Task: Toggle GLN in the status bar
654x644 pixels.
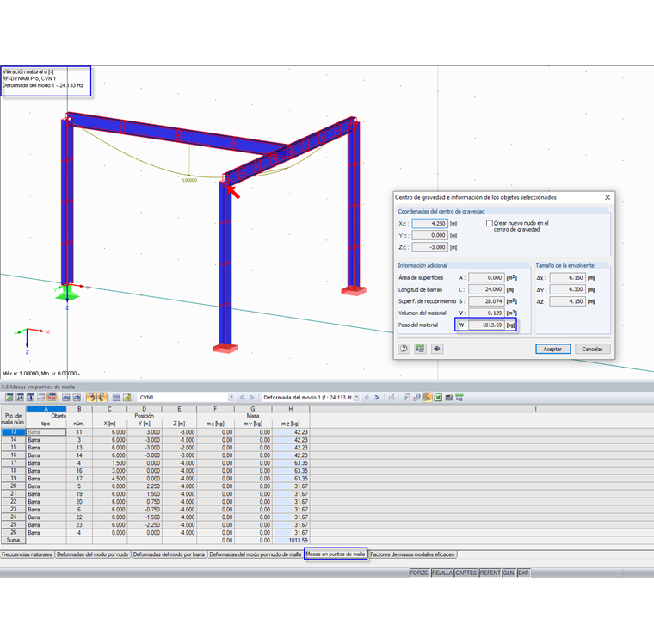Action: click(x=509, y=573)
